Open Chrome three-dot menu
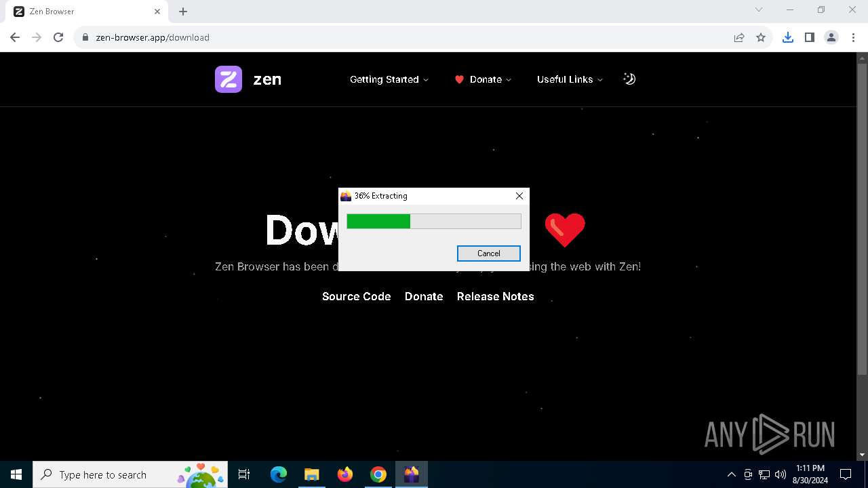Viewport: 868px width, 488px height. [853, 37]
